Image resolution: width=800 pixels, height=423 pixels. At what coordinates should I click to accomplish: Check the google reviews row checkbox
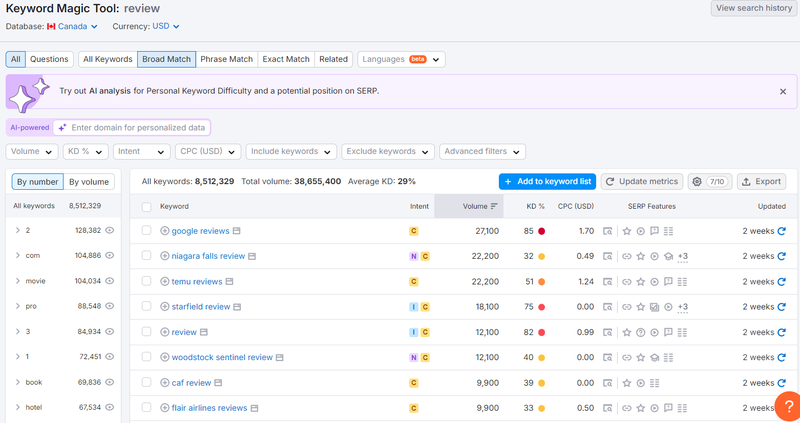(x=146, y=231)
